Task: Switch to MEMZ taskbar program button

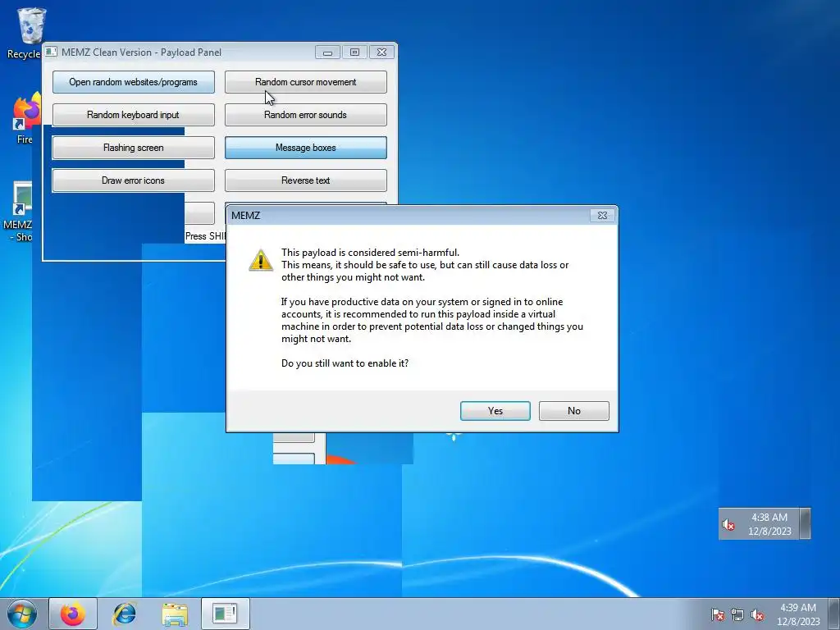Action: tap(225, 614)
